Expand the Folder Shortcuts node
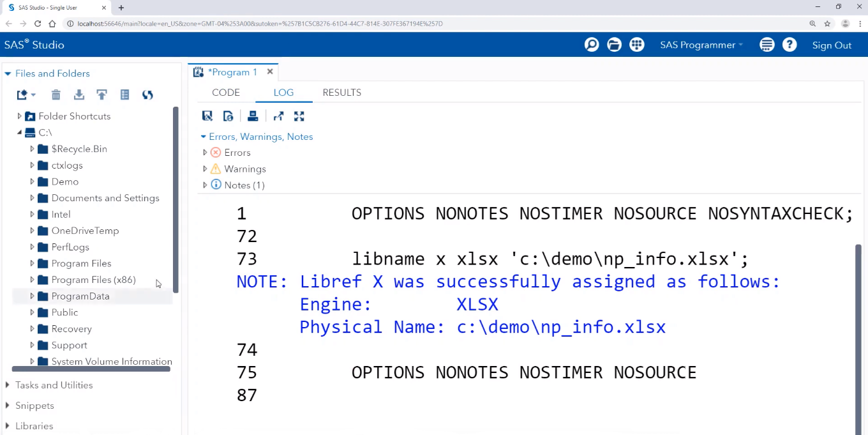This screenshot has width=868, height=435. pyautogui.click(x=19, y=116)
